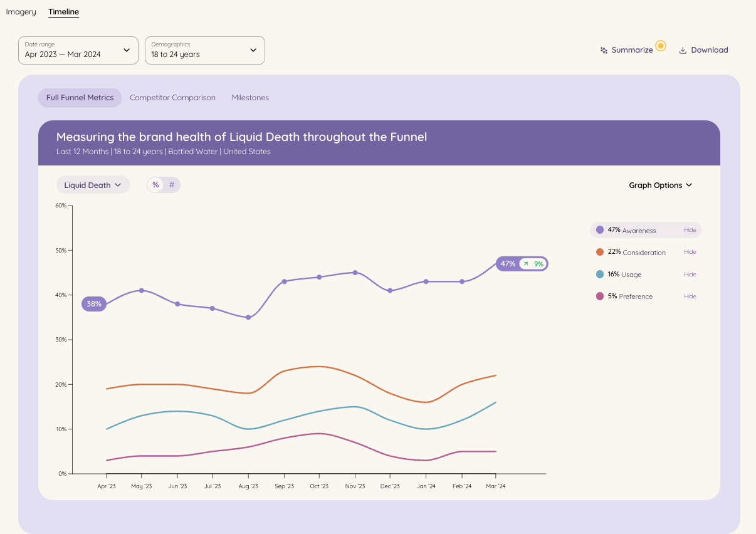The width and height of the screenshot is (756, 534).
Task: Click the Jul '23 Awareness data point
Action: coord(213,308)
